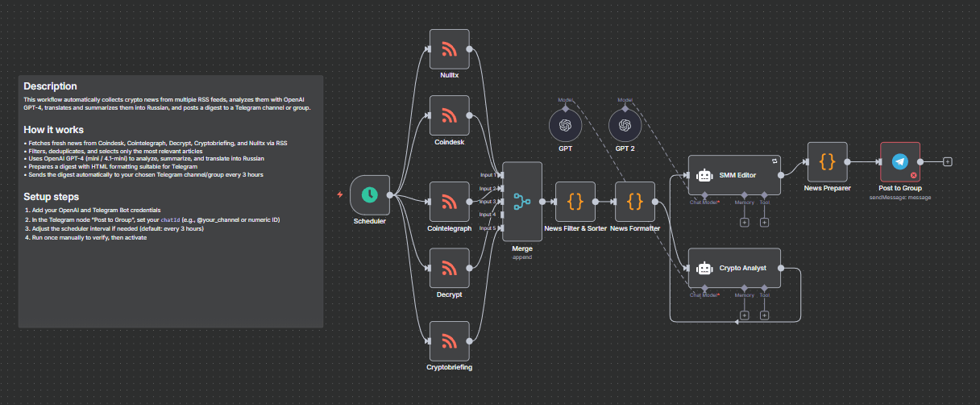Screen dimensions: 980x405
Task: Add a Tool sub-node to Crypto Analyst
Action: click(x=765, y=315)
